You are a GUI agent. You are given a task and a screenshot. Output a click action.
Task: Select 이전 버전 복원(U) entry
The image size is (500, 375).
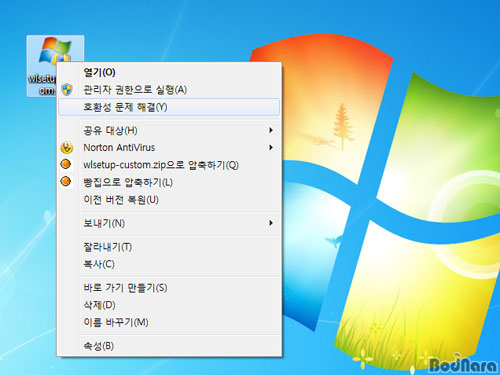click(169, 200)
